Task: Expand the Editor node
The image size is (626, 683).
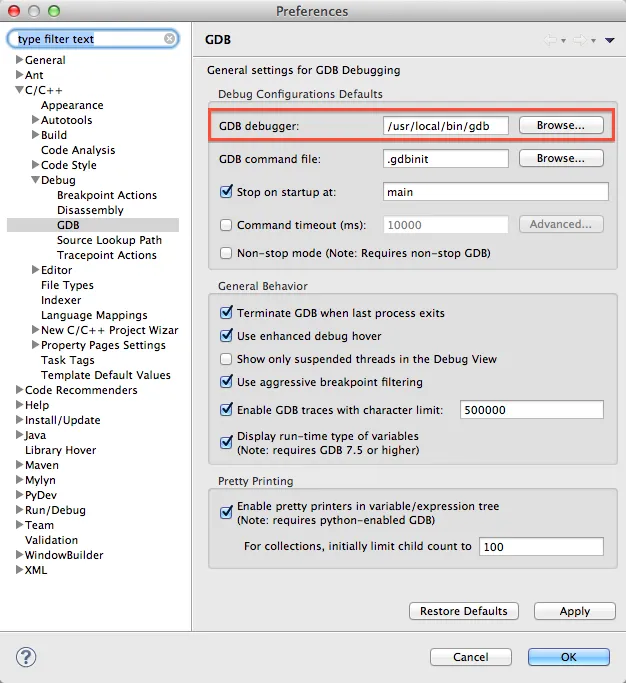Action: coord(35,270)
